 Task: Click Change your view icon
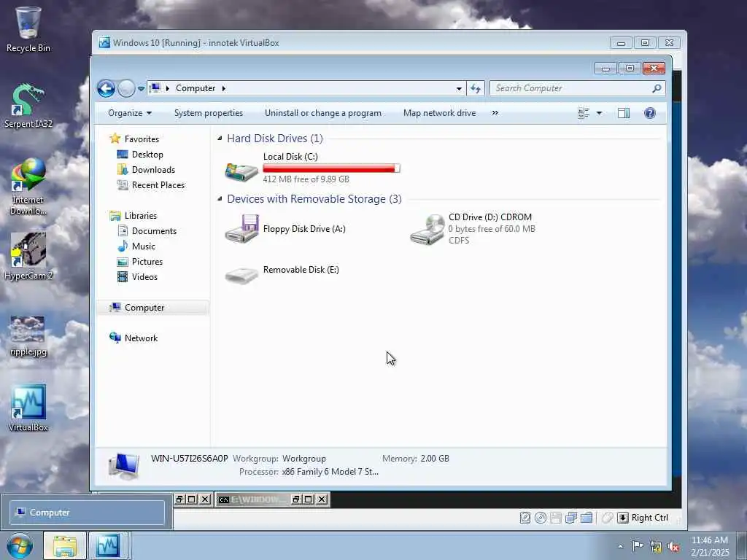point(584,113)
